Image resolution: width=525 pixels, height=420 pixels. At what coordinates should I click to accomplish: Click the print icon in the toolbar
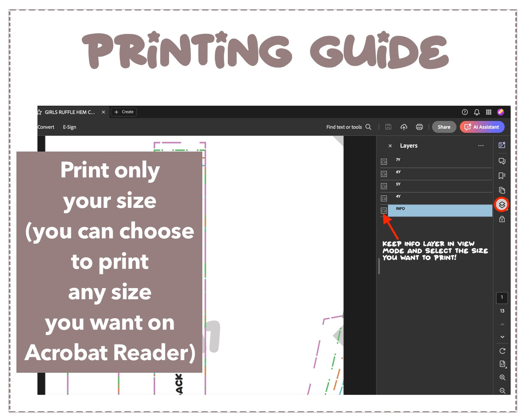tap(419, 127)
